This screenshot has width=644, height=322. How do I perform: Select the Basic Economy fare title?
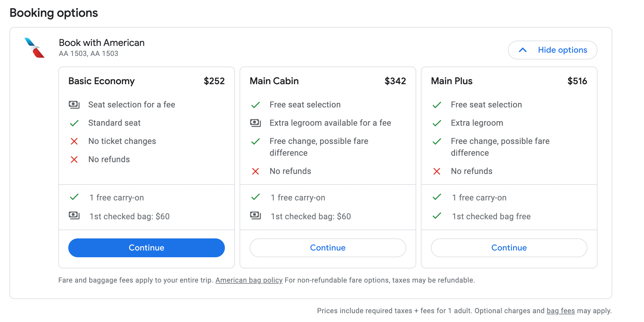(x=102, y=81)
